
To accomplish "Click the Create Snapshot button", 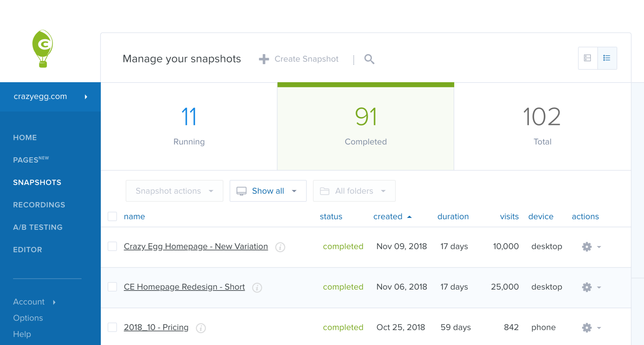I will pyautogui.click(x=299, y=59).
